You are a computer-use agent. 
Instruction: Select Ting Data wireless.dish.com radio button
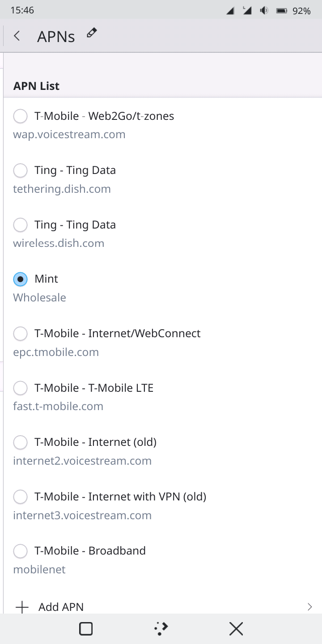[x=20, y=225]
